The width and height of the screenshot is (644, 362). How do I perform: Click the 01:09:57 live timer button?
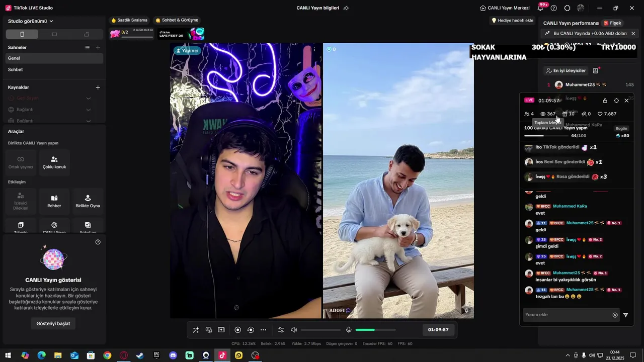point(438,330)
